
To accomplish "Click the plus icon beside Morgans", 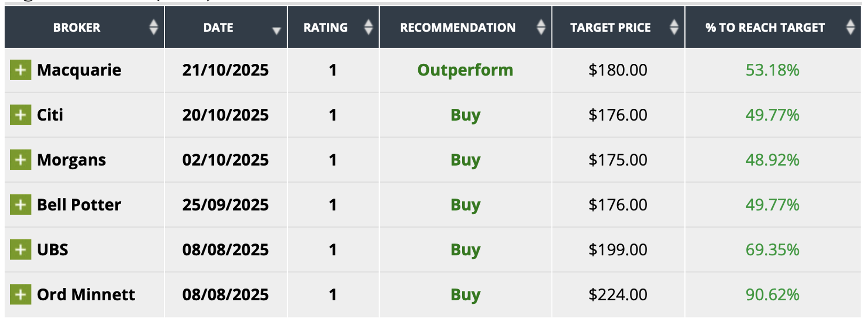I will pyautogui.click(x=20, y=160).
